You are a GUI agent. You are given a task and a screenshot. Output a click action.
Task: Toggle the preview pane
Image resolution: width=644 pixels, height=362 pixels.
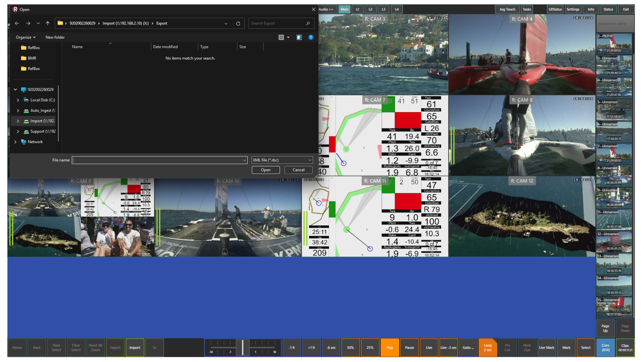(299, 37)
